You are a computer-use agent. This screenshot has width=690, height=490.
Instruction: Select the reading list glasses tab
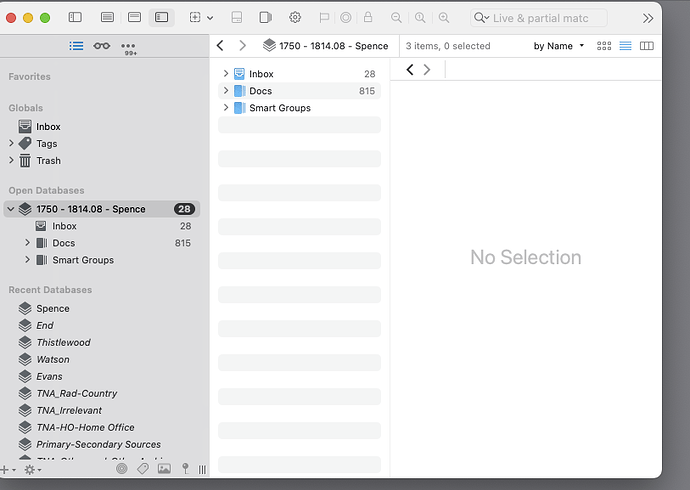102,46
